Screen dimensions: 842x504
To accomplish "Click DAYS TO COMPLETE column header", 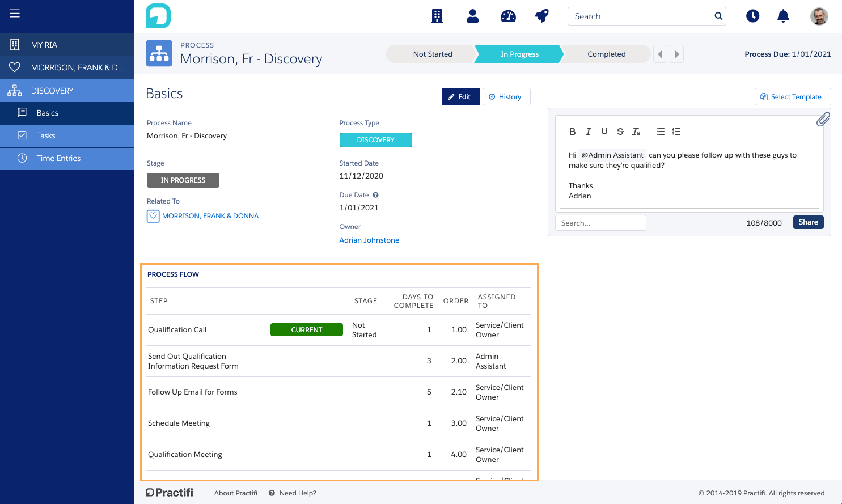I will pyautogui.click(x=413, y=301).
